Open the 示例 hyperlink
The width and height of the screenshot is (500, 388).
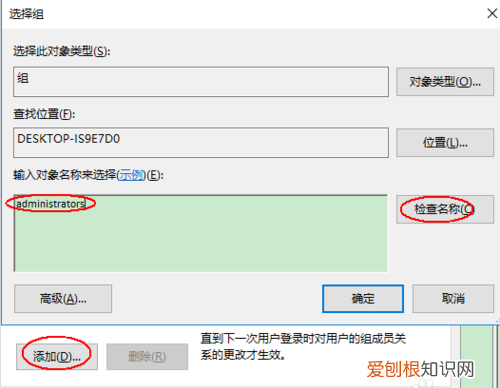tap(131, 175)
